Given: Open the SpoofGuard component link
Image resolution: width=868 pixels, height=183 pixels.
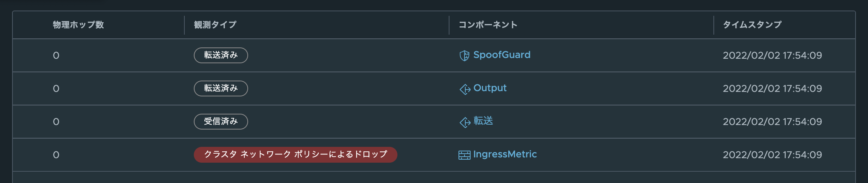Looking at the screenshot, I should click(501, 55).
